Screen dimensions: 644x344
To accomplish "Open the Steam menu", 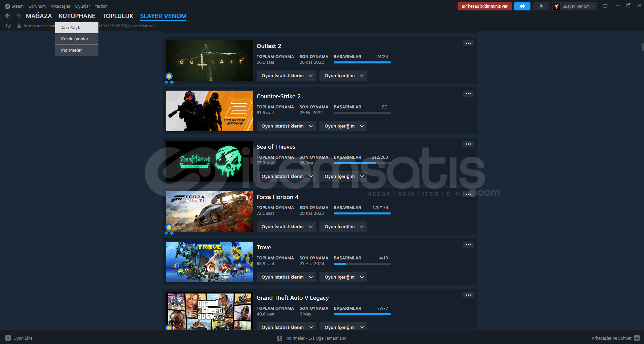I will coord(17,6).
